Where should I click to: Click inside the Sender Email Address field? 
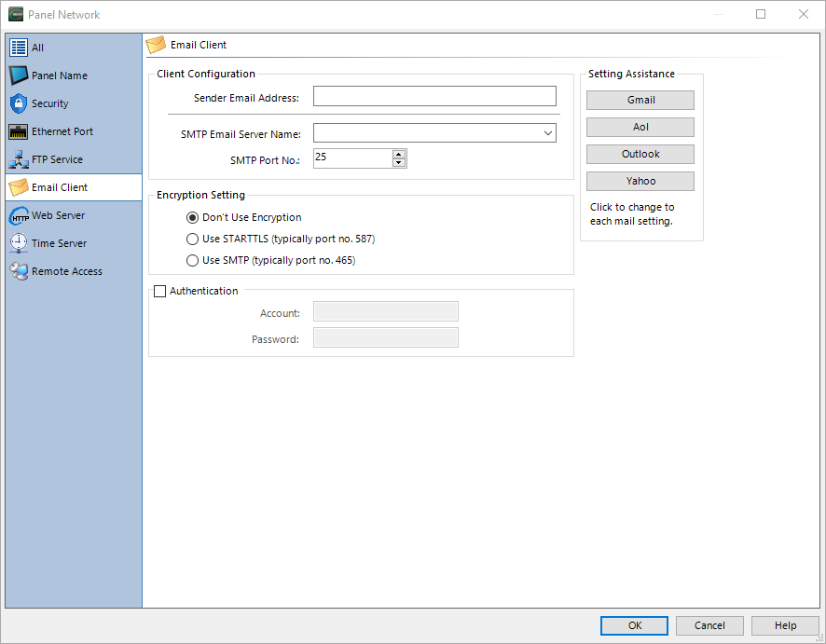434,96
